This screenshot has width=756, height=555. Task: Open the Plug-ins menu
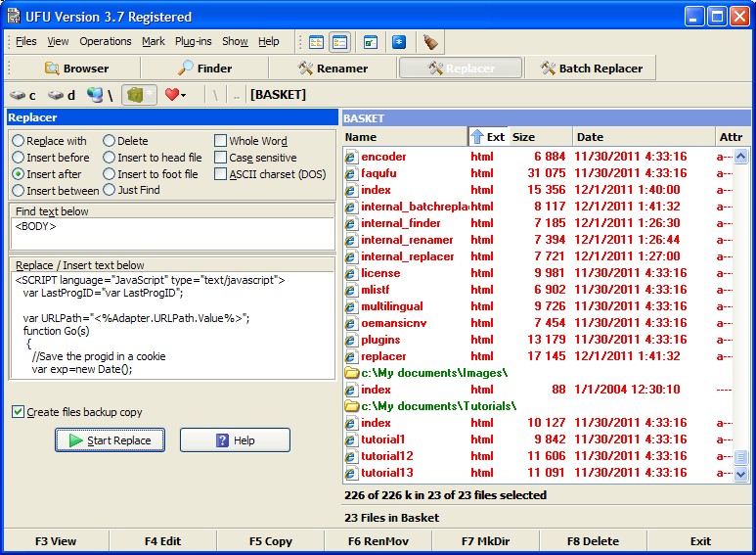tap(193, 42)
